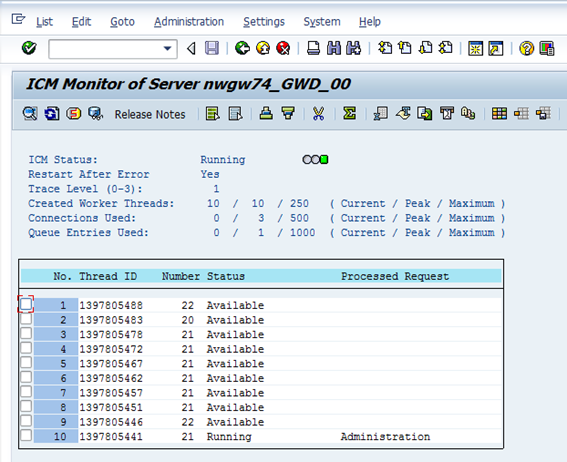
Task: Open the command field dropdown arrow
Action: pos(167,48)
